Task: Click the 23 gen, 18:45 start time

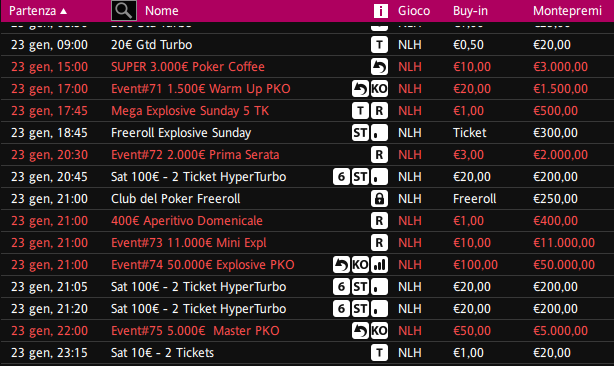Action: [x=49, y=133]
